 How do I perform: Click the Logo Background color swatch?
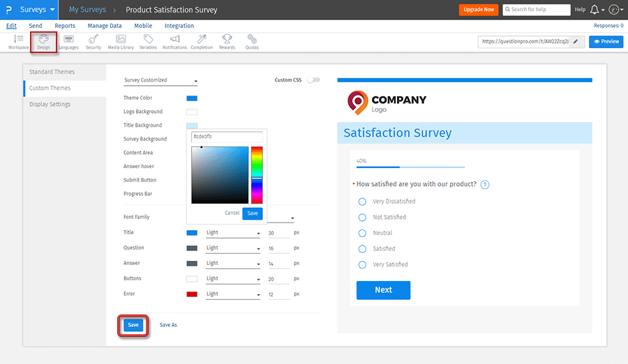coord(192,112)
